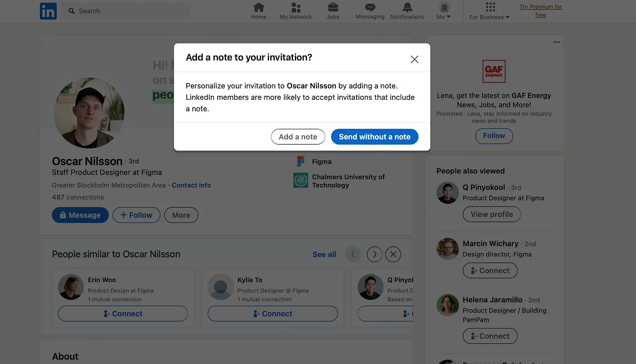Open the More actions button
Image resolution: width=636 pixels, height=364 pixels.
[181, 215]
